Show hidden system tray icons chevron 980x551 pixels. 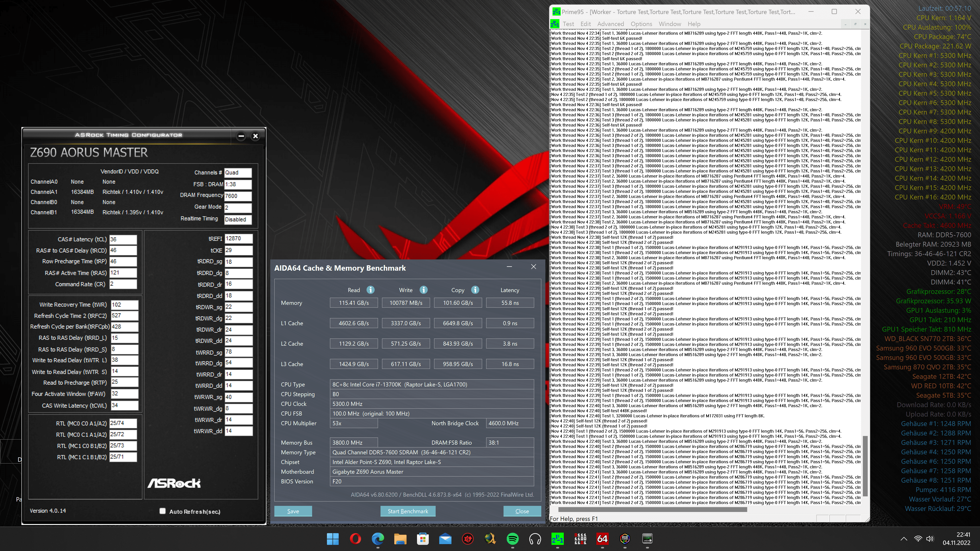(904, 539)
